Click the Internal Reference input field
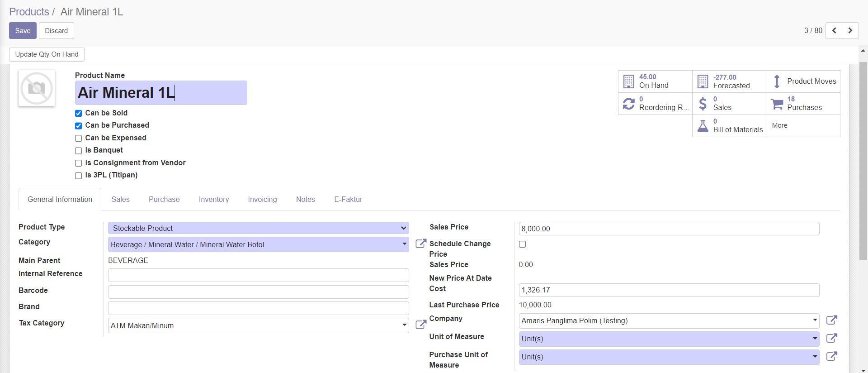Screen dimensions: 868x373 (258, 275)
